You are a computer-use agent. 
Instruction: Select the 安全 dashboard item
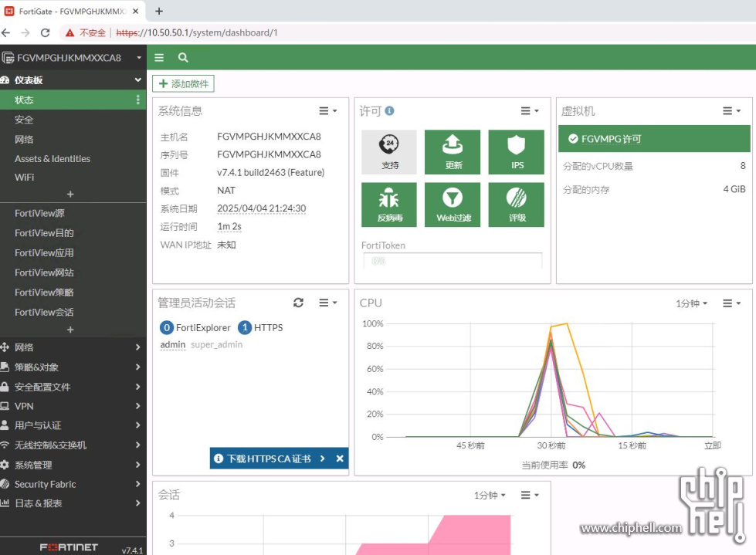[73, 120]
